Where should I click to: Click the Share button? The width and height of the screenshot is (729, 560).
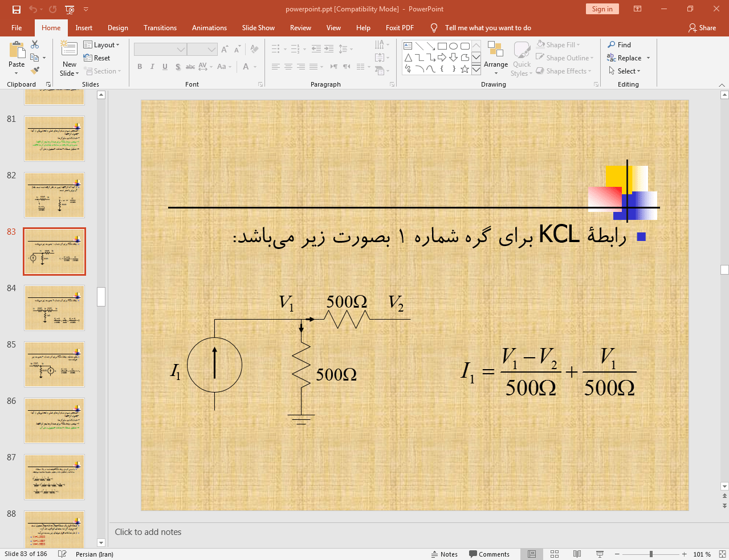pyautogui.click(x=702, y=28)
